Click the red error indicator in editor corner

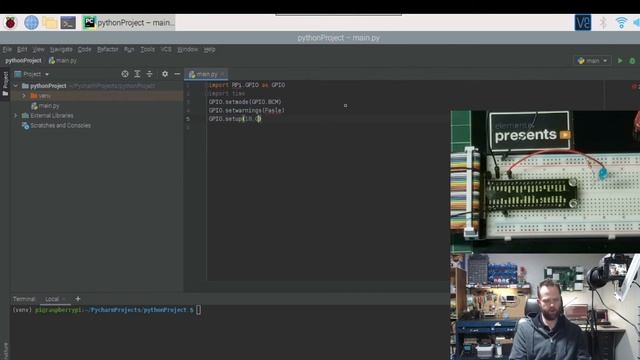[635, 86]
